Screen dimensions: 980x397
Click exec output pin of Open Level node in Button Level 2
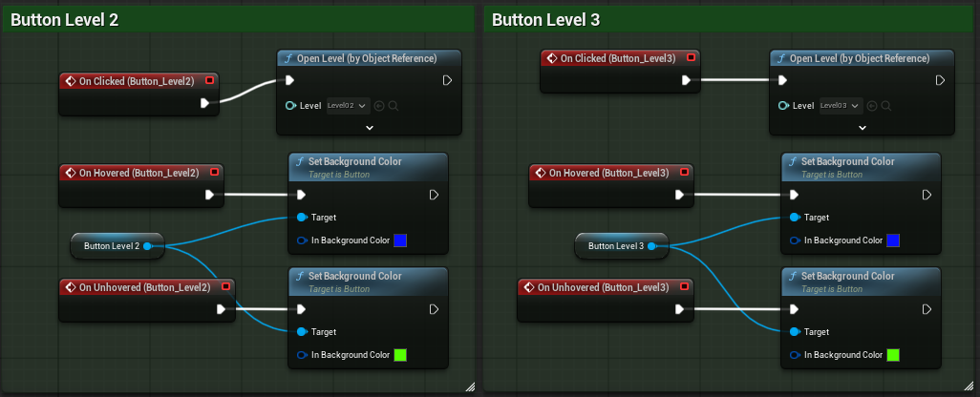click(448, 80)
